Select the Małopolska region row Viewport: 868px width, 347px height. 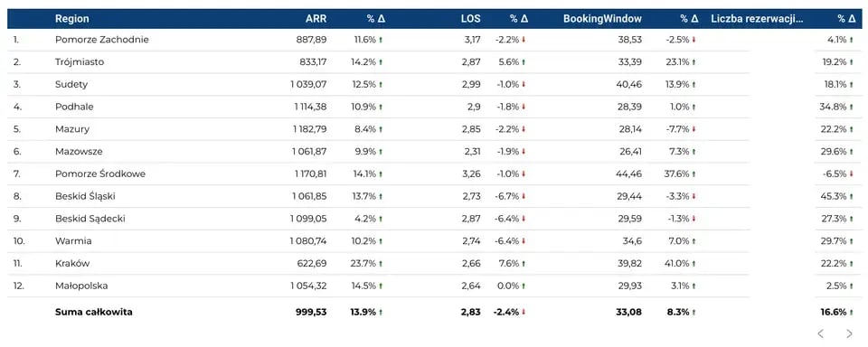click(434, 286)
